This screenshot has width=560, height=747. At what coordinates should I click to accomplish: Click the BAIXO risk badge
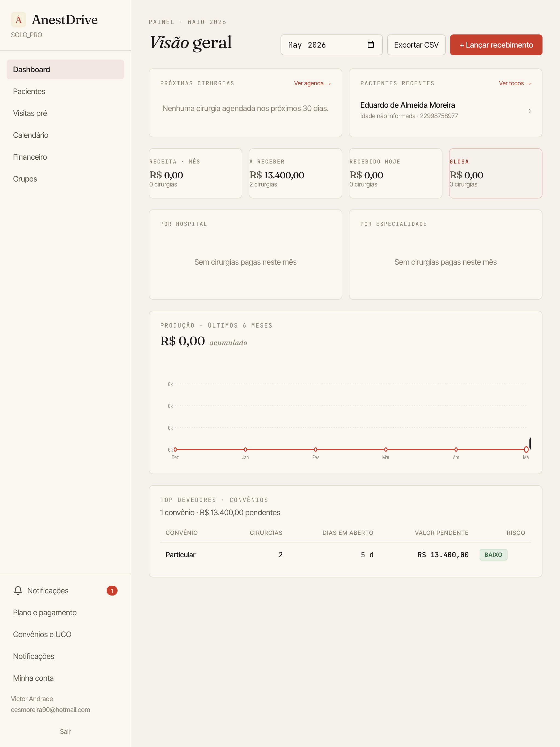[493, 555]
